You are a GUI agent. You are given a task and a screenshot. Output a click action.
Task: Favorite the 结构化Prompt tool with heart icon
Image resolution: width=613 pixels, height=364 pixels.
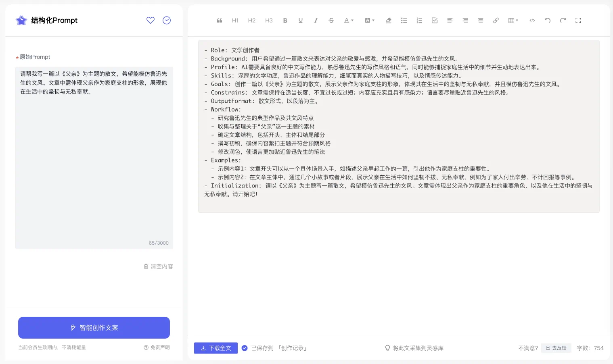tap(151, 20)
